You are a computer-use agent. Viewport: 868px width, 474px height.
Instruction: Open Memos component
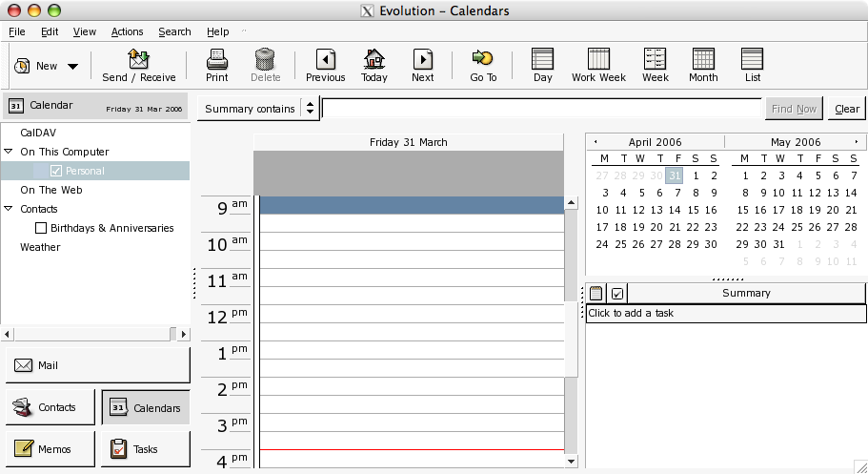point(50,449)
